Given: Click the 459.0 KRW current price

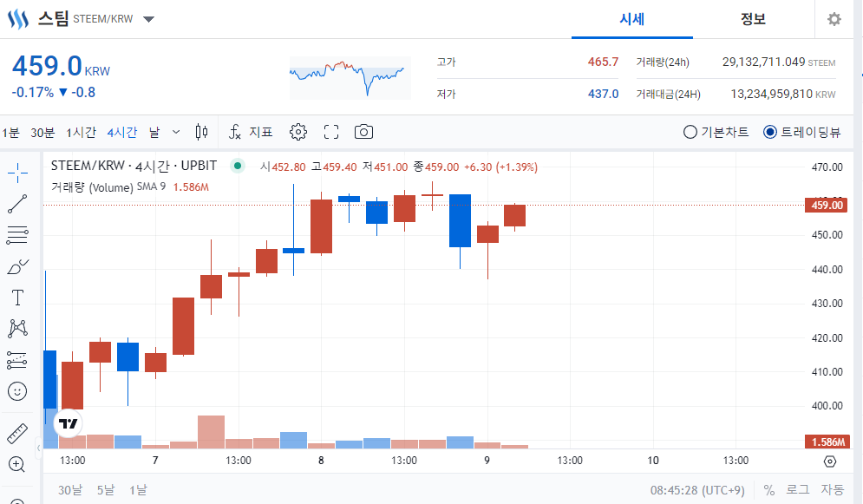Looking at the screenshot, I should [x=61, y=66].
